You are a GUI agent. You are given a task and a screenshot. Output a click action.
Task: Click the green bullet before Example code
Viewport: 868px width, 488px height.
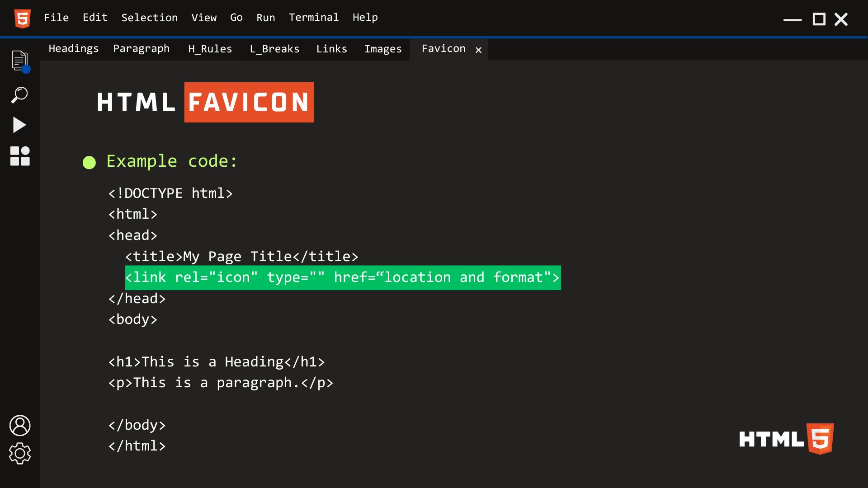tap(89, 163)
